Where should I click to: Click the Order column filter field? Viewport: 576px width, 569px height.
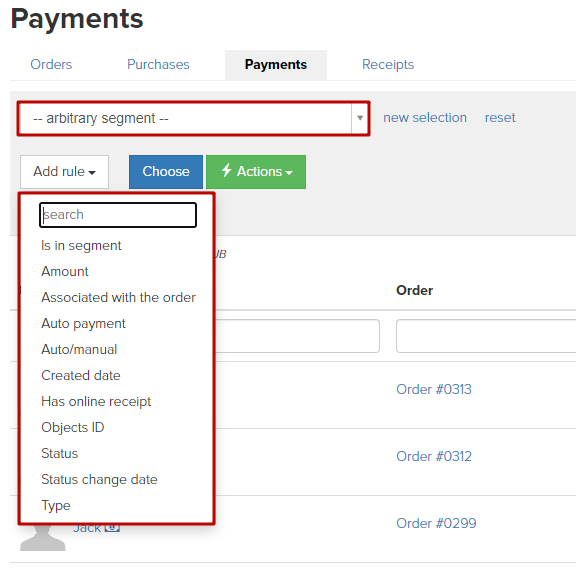(486, 336)
